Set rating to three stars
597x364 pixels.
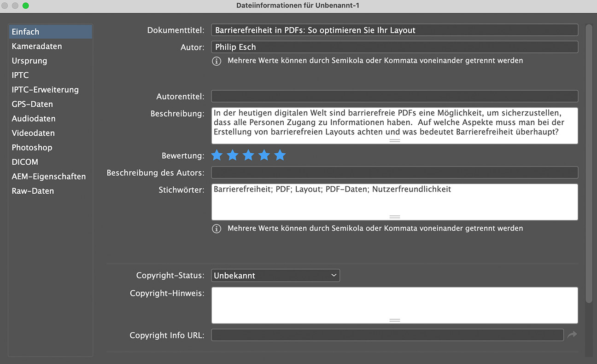(248, 156)
